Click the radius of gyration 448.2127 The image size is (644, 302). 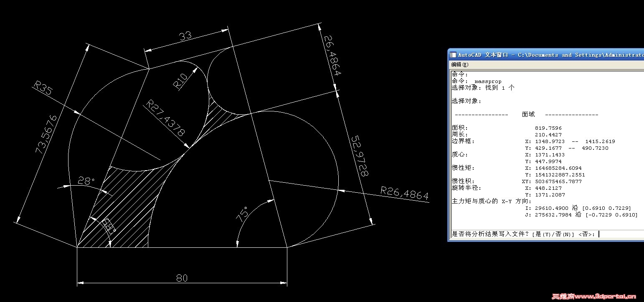548,188
